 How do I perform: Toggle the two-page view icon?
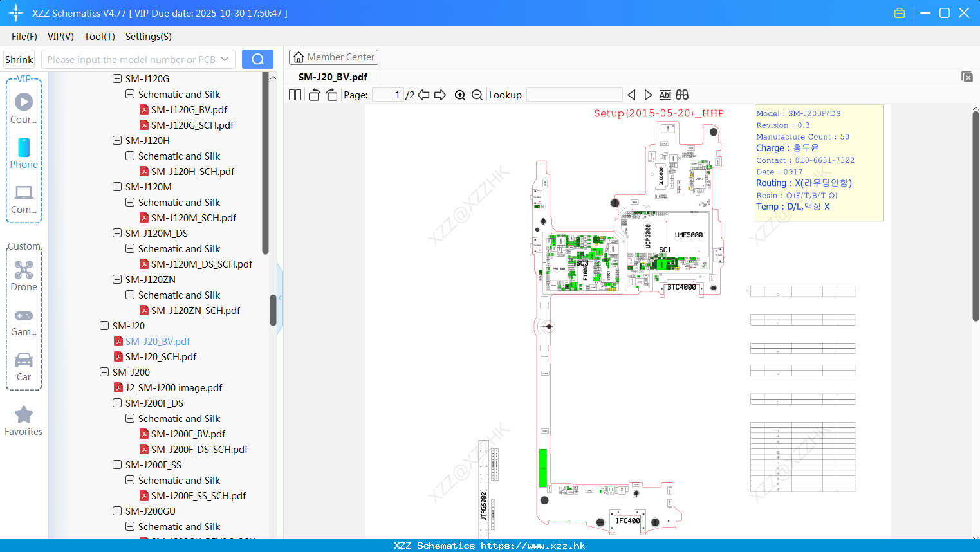tap(295, 95)
